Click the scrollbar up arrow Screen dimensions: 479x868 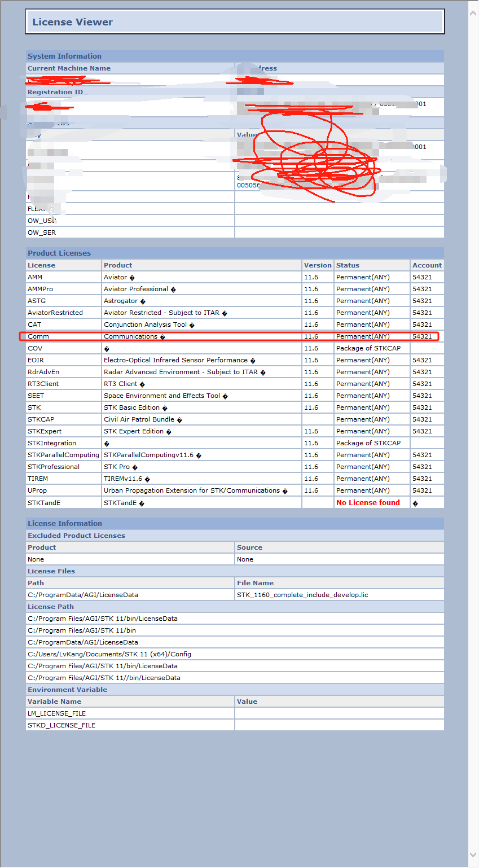point(473,13)
